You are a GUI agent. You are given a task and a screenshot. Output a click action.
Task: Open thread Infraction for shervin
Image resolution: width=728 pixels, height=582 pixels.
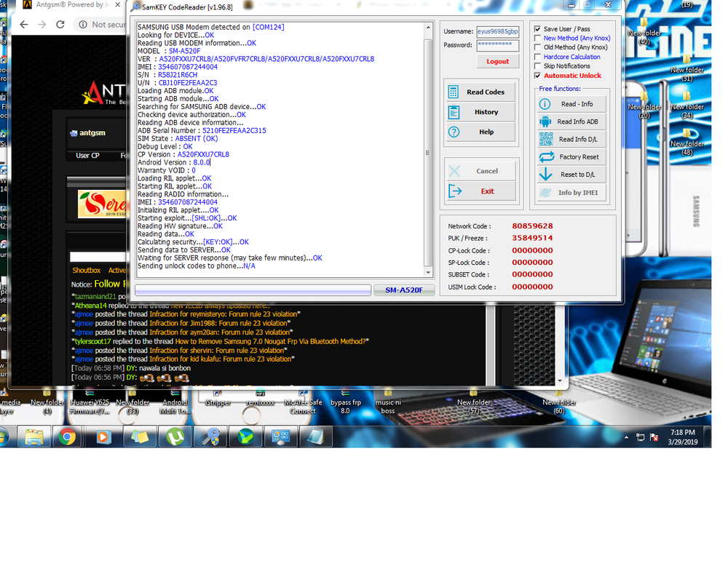click(217, 351)
